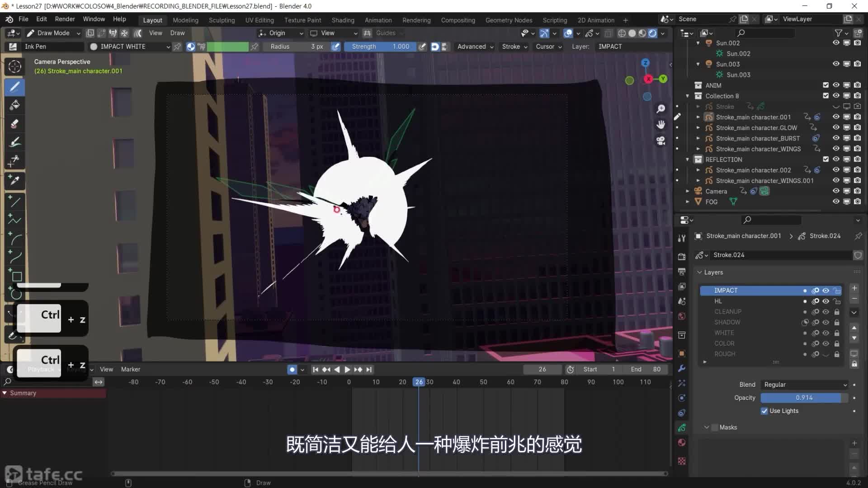Screen dimensions: 868x488
Task: Click the camera view icon in viewport
Action: point(661,141)
